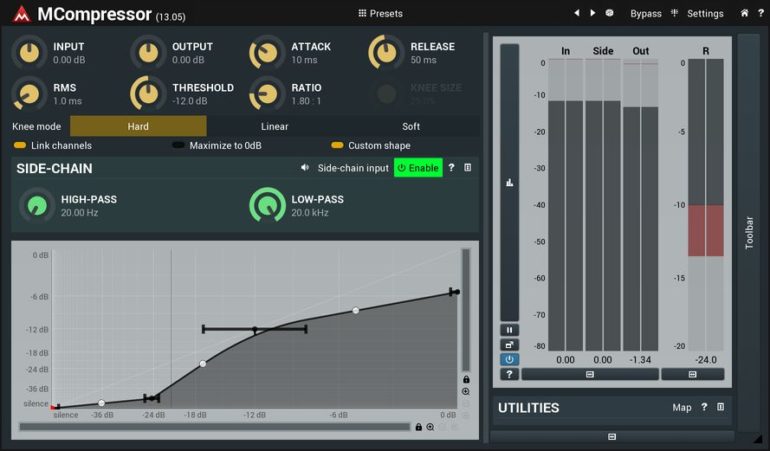Pause the level meters
This screenshot has height=451, width=770.
click(x=510, y=329)
